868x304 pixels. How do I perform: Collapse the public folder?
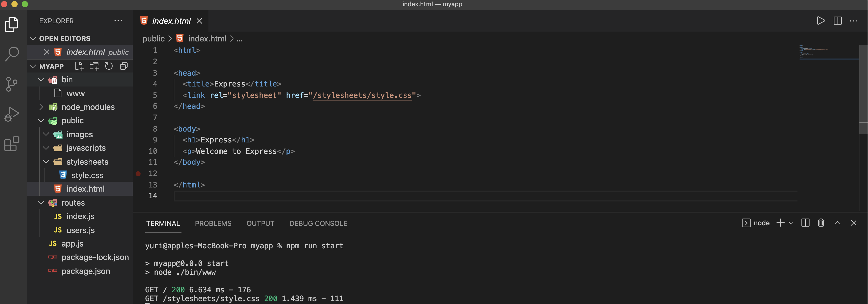click(x=41, y=120)
